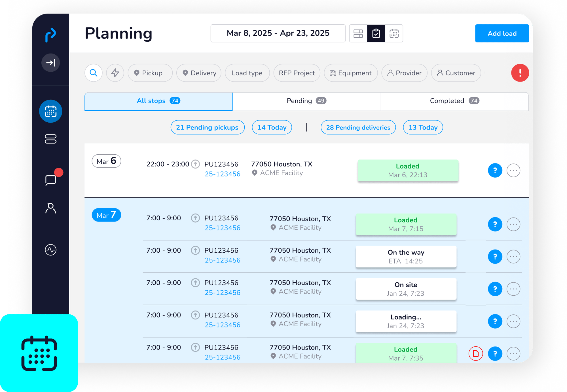567x392 pixels.
Task: Click the lightning bolt quick filter icon
Action: coord(115,73)
